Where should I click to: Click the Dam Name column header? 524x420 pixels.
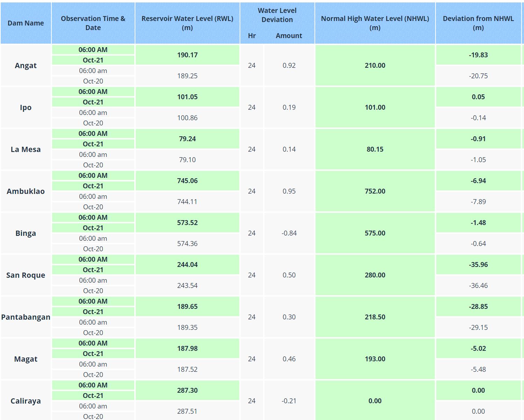pos(26,23)
